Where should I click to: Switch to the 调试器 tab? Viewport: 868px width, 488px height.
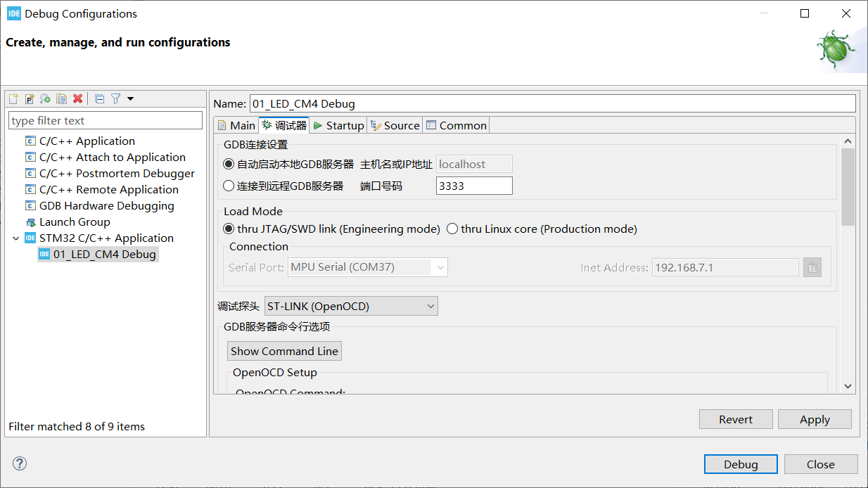(x=284, y=125)
